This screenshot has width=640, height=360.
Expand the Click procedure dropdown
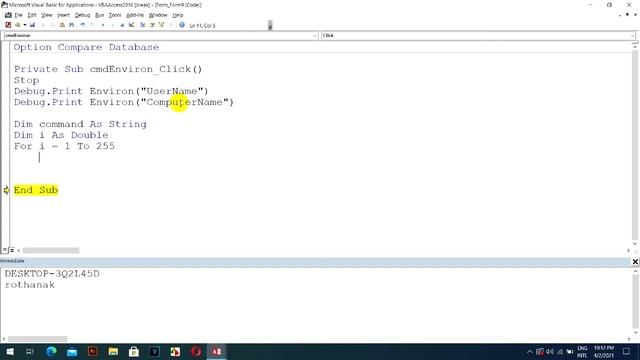pyautogui.click(x=632, y=36)
